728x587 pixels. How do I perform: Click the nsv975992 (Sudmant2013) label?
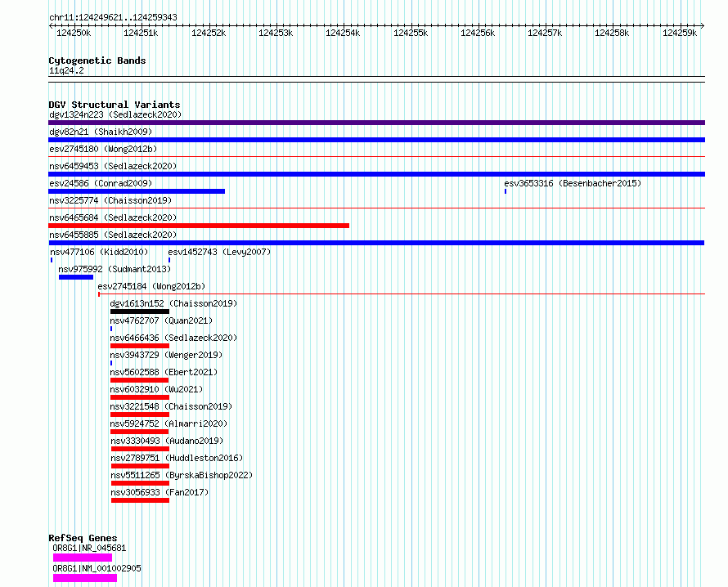point(115,269)
